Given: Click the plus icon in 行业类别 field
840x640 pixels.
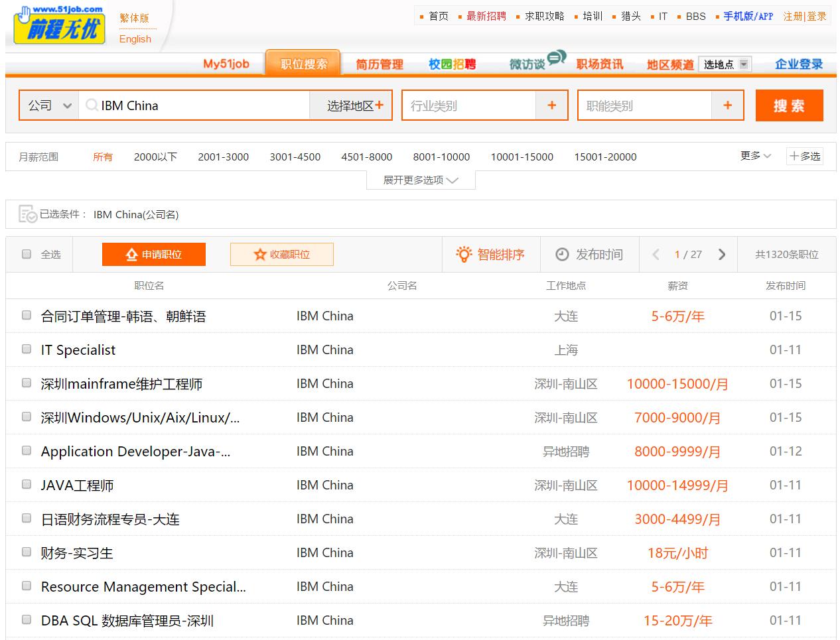Looking at the screenshot, I should click(551, 105).
